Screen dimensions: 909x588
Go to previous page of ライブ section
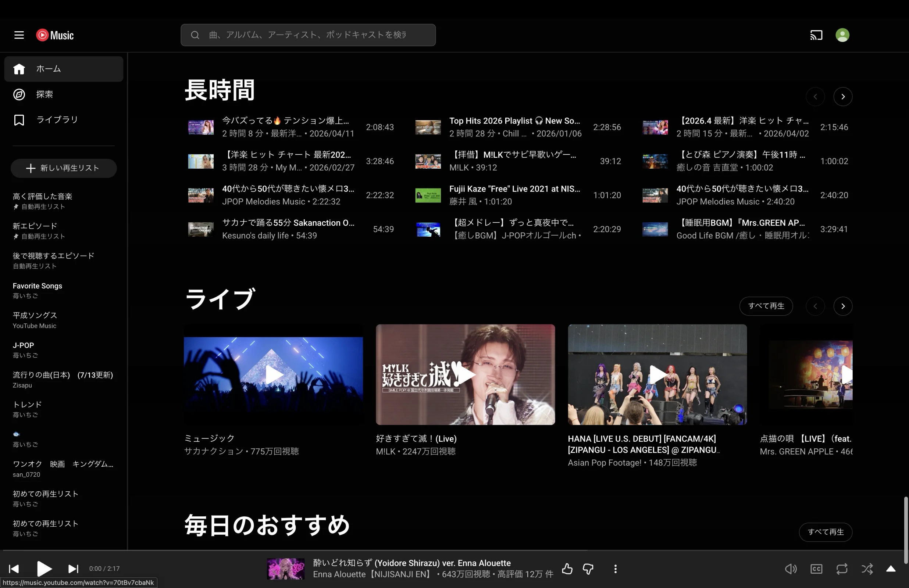[816, 306]
